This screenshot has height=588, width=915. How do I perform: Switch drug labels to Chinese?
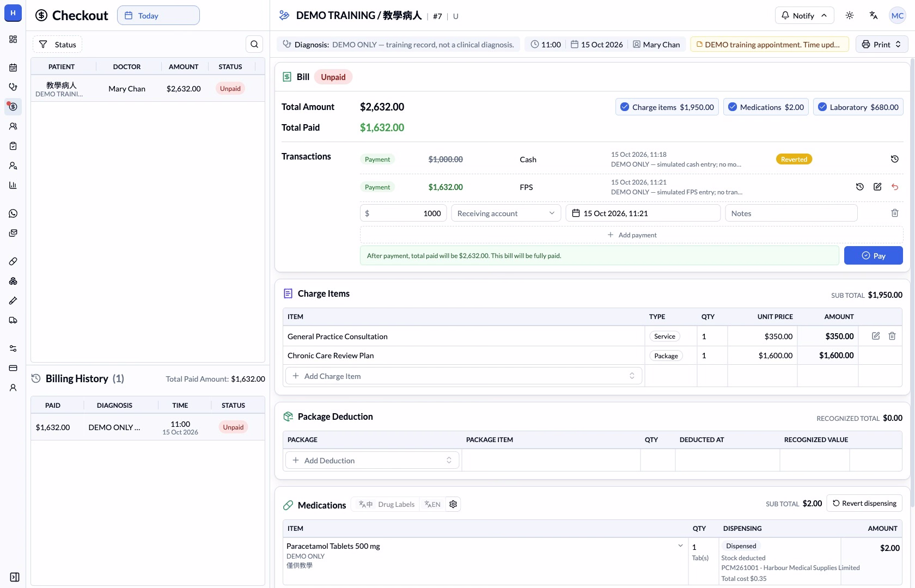pyautogui.click(x=365, y=504)
